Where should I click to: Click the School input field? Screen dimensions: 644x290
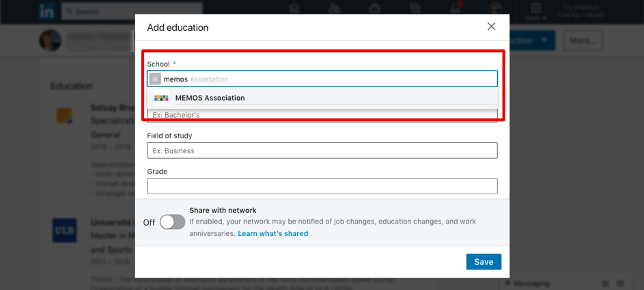tap(322, 79)
